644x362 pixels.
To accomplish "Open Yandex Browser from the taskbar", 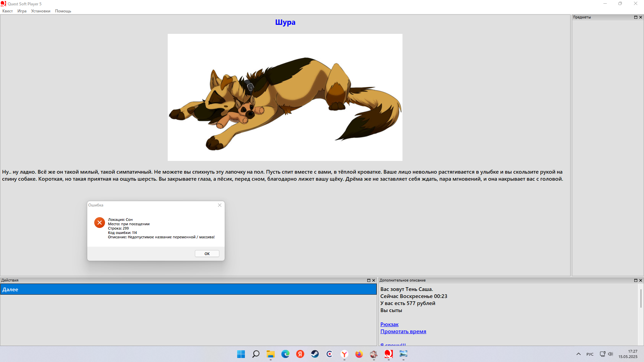I will [344, 354].
